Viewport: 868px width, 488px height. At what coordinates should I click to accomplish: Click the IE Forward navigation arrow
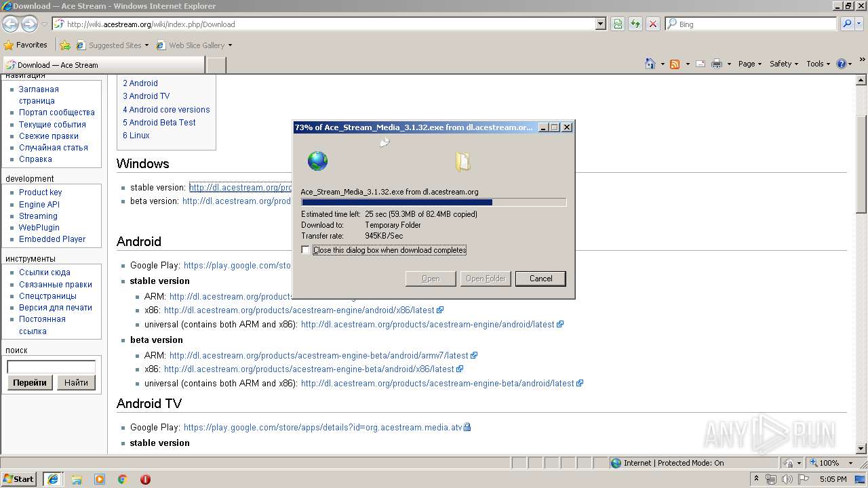tap(29, 24)
